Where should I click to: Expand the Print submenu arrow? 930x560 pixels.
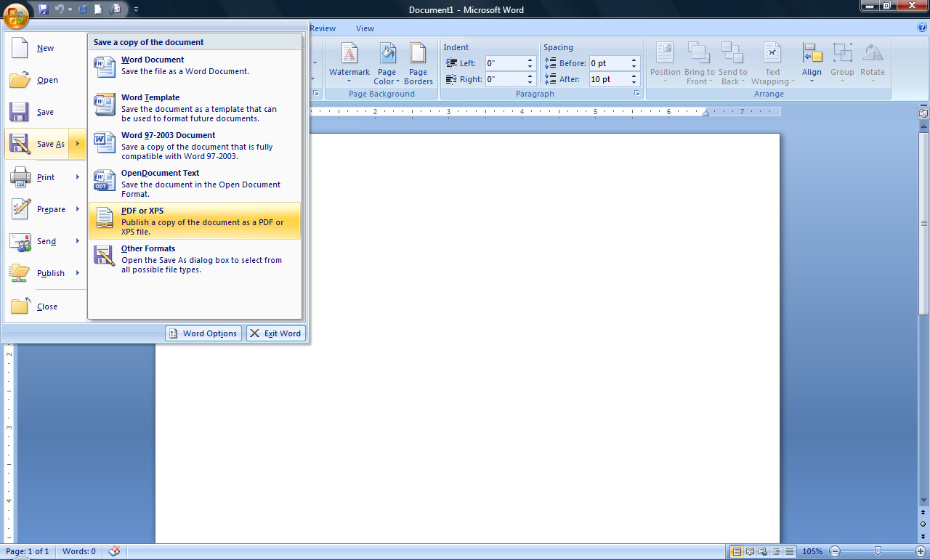tap(78, 177)
